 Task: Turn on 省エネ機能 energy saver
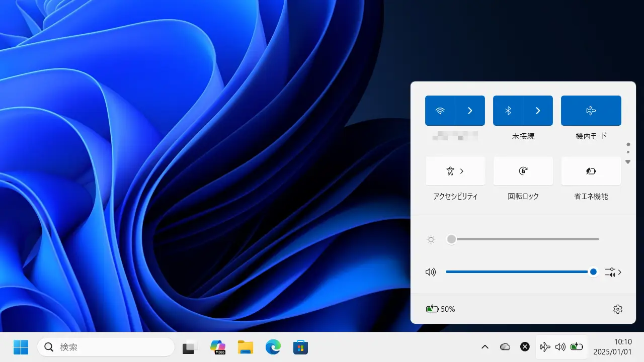point(591,171)
